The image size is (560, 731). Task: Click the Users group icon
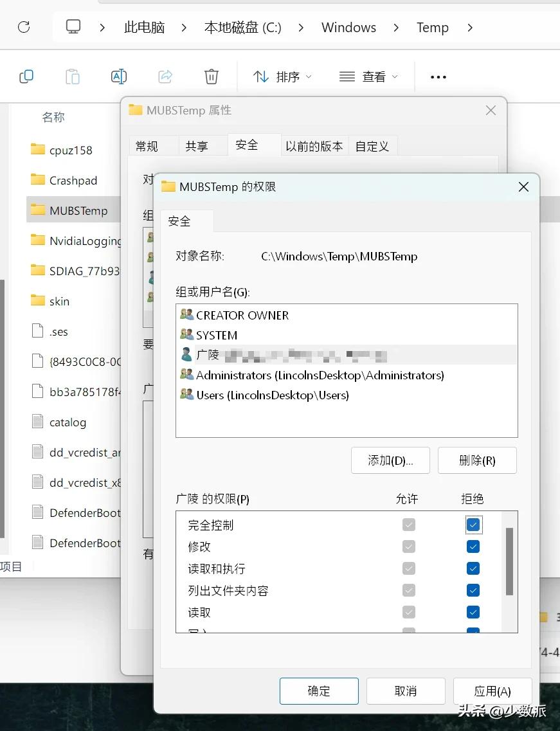[186, 394]
